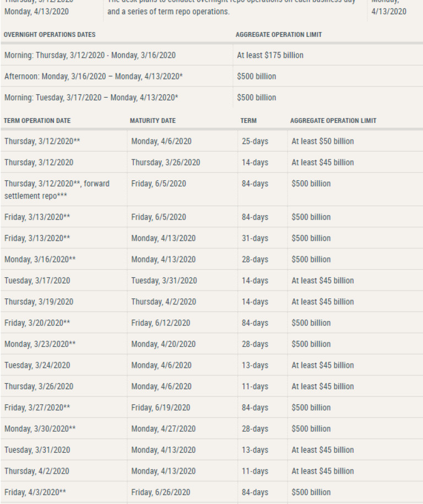
Task: Click the 'At least $50 billion' cell
Action: [323, 141]
